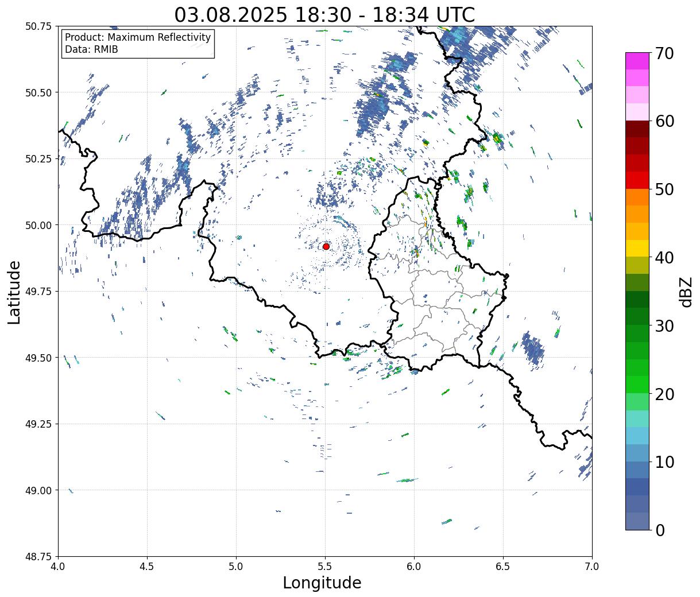
Task: Select the red radar location marker
Action: (x=326, y=246)
